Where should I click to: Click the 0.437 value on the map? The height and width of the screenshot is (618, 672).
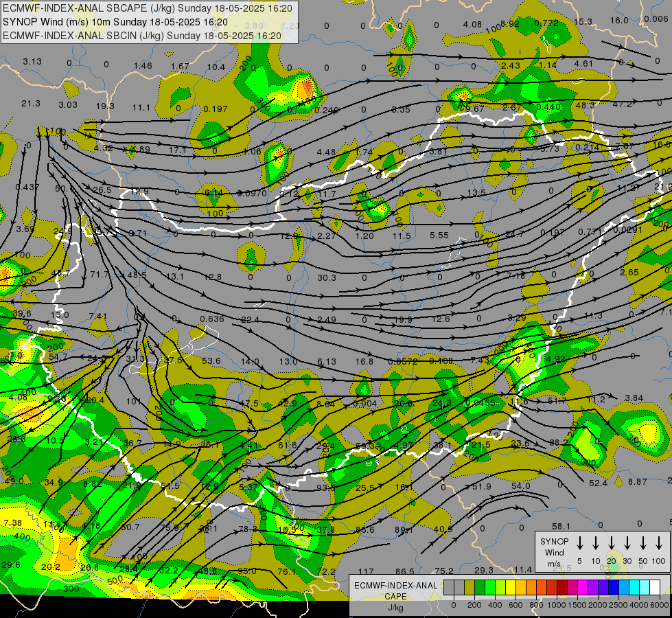[27, 187]
